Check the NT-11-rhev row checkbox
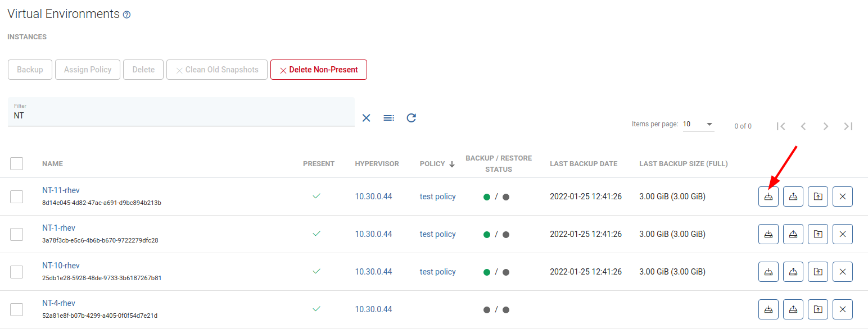868x329 pixels. click(17, 197)
